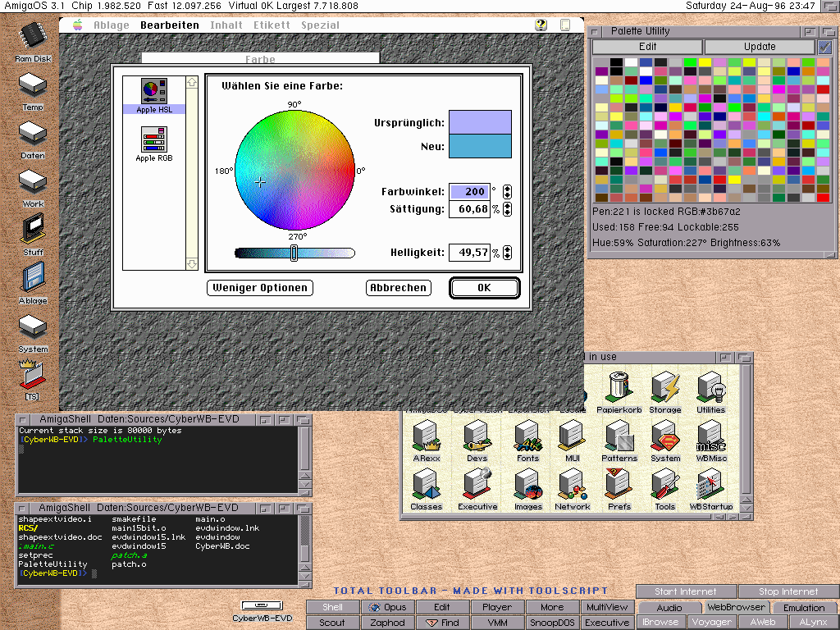
Task: Click the Sättigung stepper arrows
Action: (507, 209)
